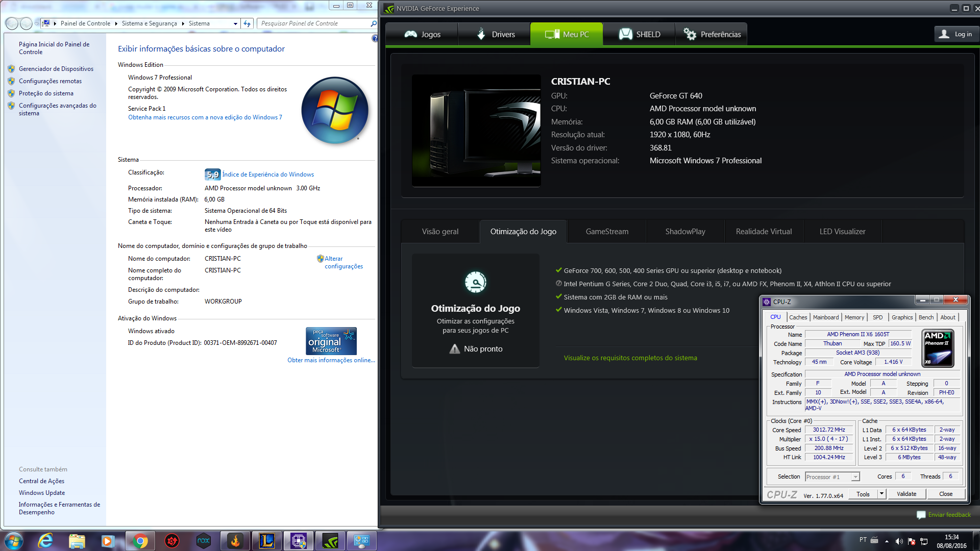Switch to the Visão geral subtab

pyautogui.click(x=440, y=232)
